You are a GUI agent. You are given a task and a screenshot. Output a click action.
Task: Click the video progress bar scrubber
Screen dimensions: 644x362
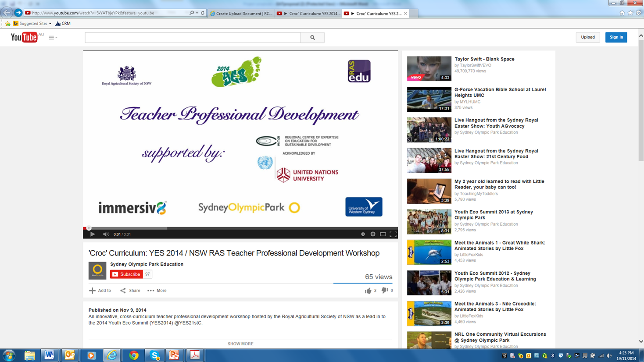(x=89, y=228)
